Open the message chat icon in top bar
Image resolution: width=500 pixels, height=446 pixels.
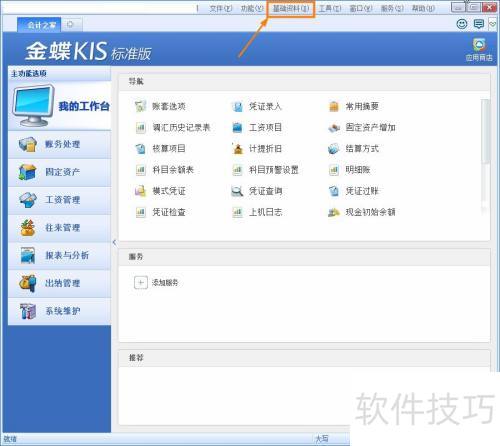tap(479, 24)
